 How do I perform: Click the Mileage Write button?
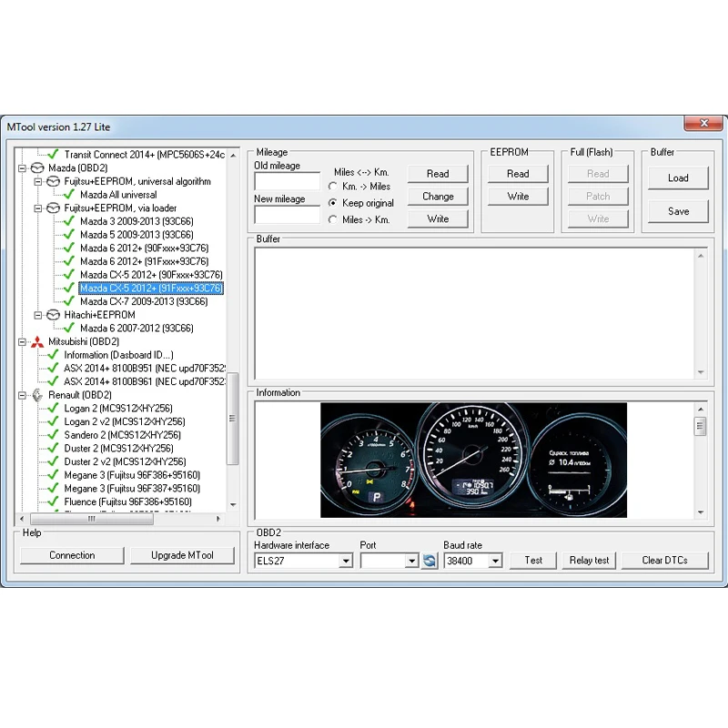click(438, 218)
